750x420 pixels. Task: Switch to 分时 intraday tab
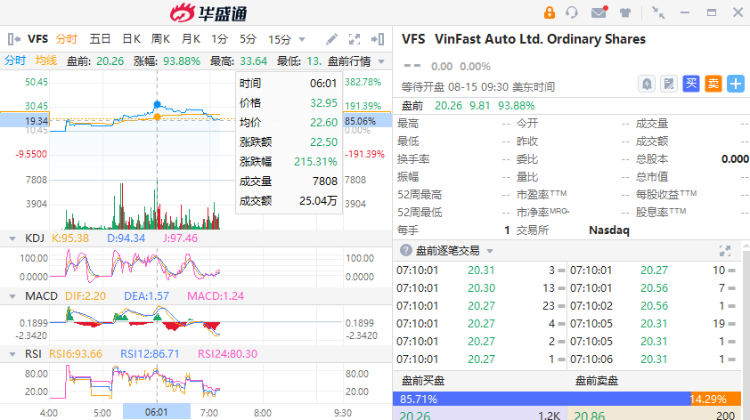[x=66, y=39]
